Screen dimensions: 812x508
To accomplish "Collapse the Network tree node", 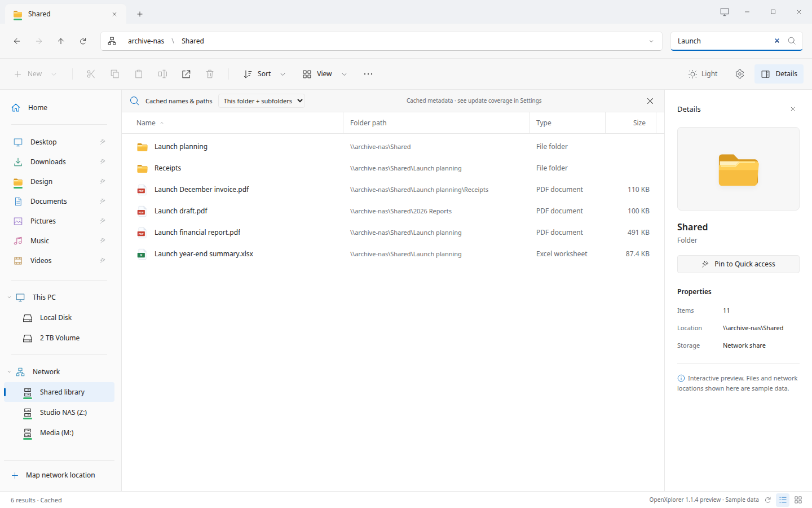I will click(9, 372).
